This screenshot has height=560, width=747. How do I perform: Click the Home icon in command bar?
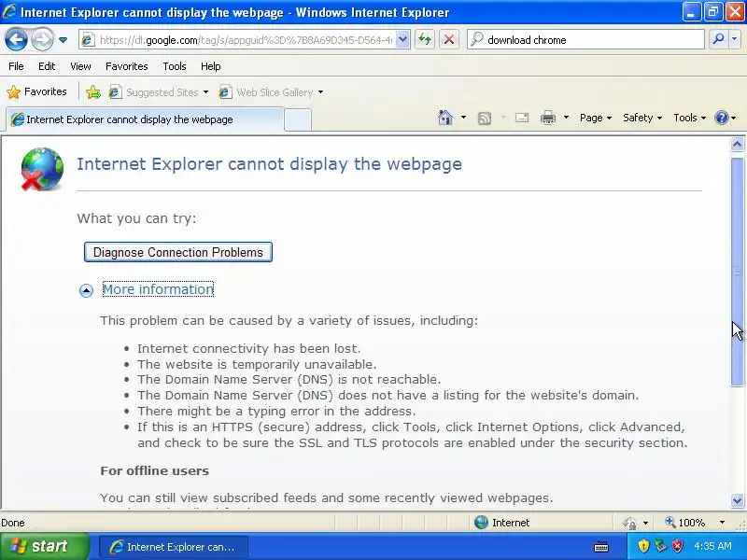445,118
